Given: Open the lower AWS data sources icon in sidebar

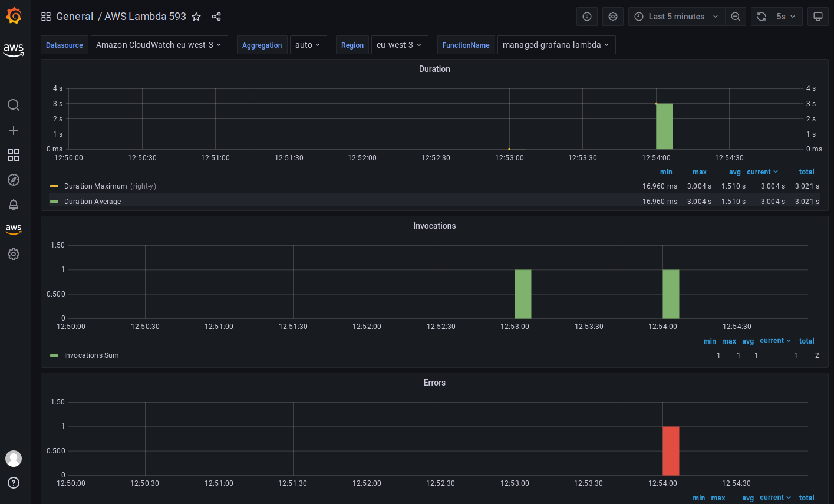Looking at the screenshot, I should coord(14,229).
